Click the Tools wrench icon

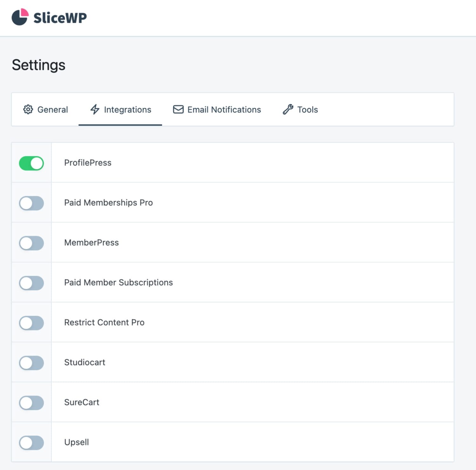[288, 109]
